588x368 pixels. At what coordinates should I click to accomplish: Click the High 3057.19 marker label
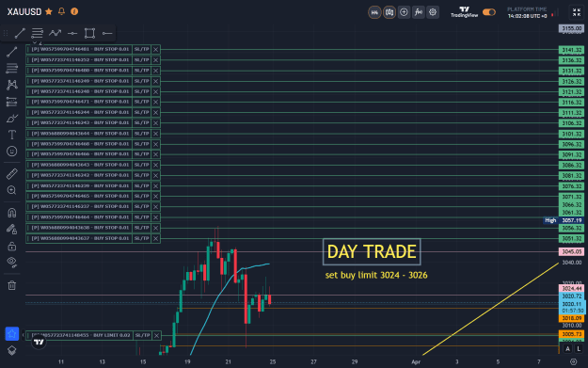[564, 220]
